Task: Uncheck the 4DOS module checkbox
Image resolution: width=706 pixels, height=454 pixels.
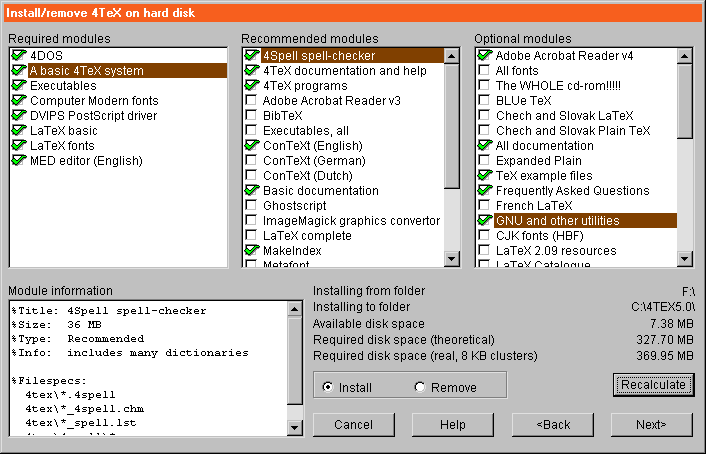Action: click(x=19, y=55)
